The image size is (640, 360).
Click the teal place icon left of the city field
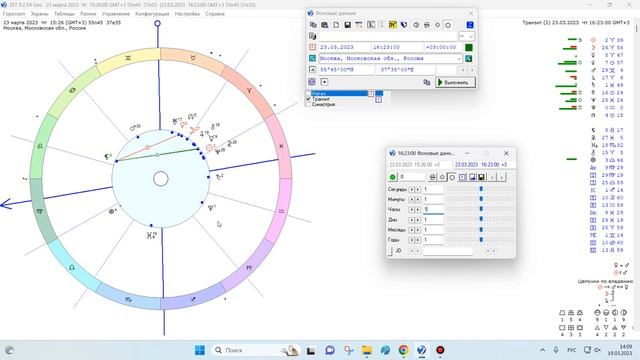coord(313,58)
